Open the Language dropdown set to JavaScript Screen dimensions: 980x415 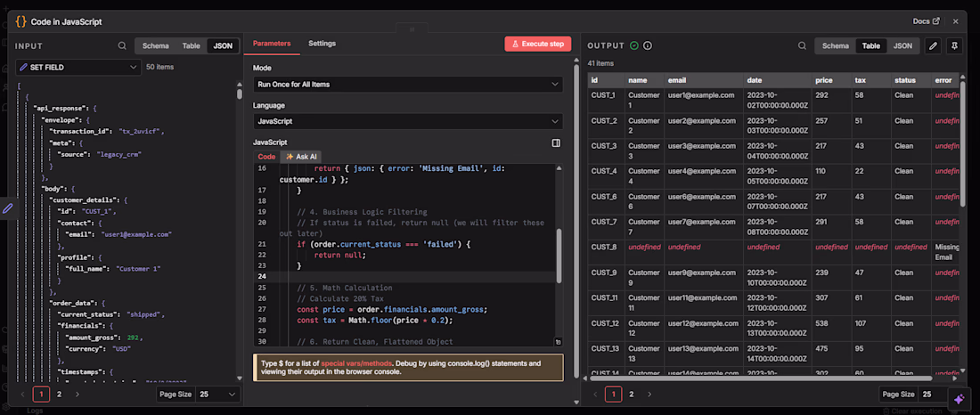click(407, 121)
